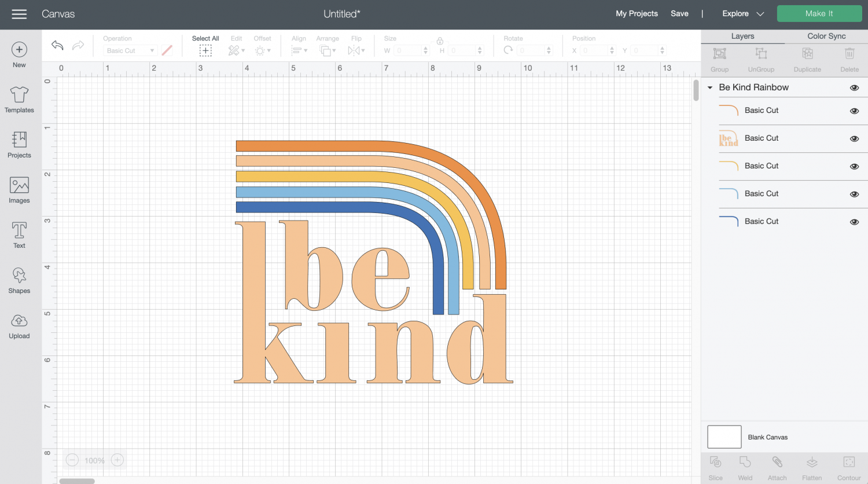Click the Weld tool

point(745,468)
